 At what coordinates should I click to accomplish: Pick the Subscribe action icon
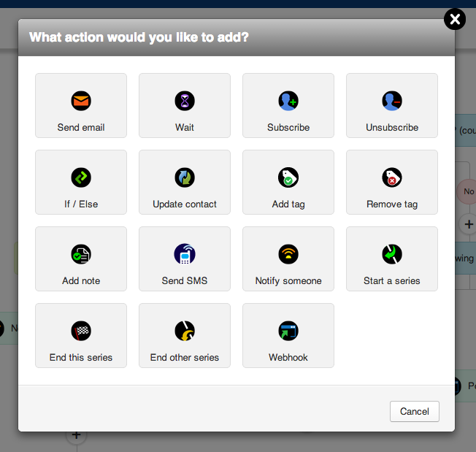288,101
